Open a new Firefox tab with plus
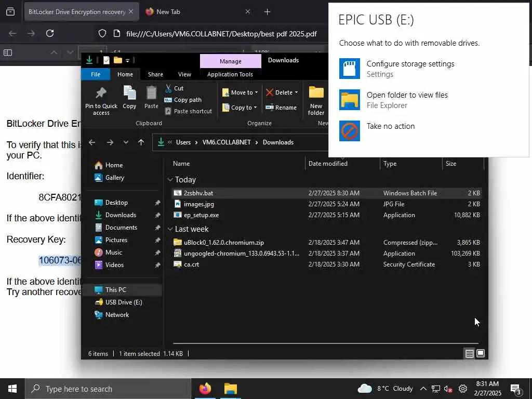This screenshot has height=399, width=532. 268,12
